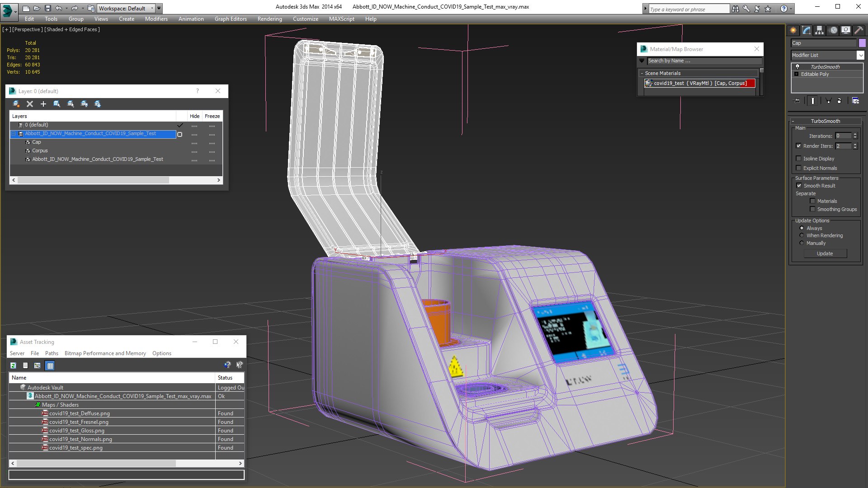Image resolution: width=868 pixels, height=488 pixels.
Task: Click Undo arrow in quick access toolbar
Action: (59, 8)
